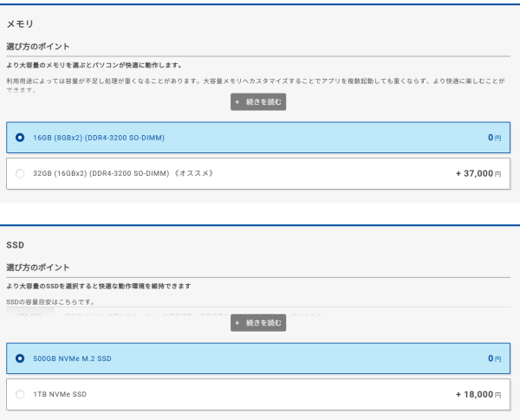This screenshot has height=420, width=520.
Task: Select the 16GB (8GBx2) memory radio button
Action: pyautogui.click(x=20, y=138)
